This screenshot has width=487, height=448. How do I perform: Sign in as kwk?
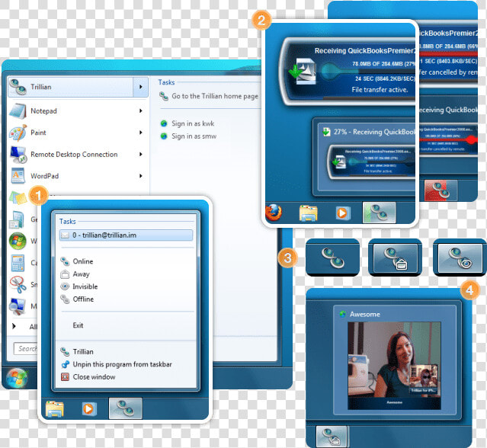pyautogui.click(x=193, y=123)
